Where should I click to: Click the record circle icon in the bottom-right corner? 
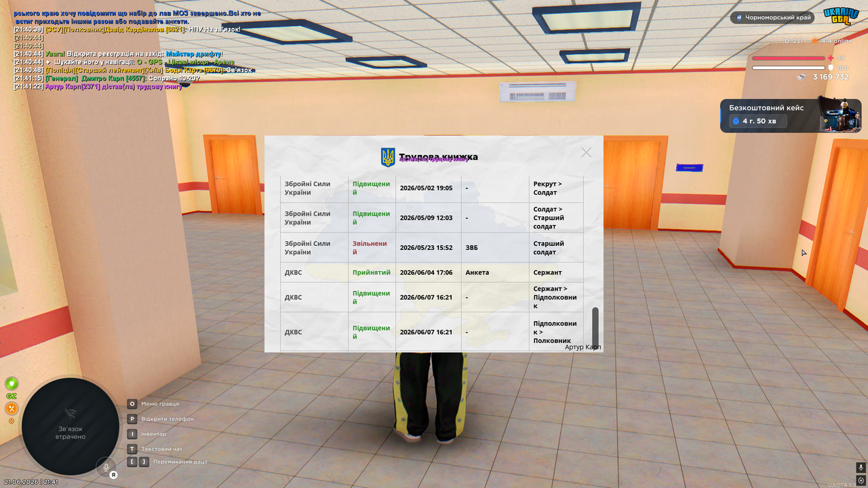[861, 481]
